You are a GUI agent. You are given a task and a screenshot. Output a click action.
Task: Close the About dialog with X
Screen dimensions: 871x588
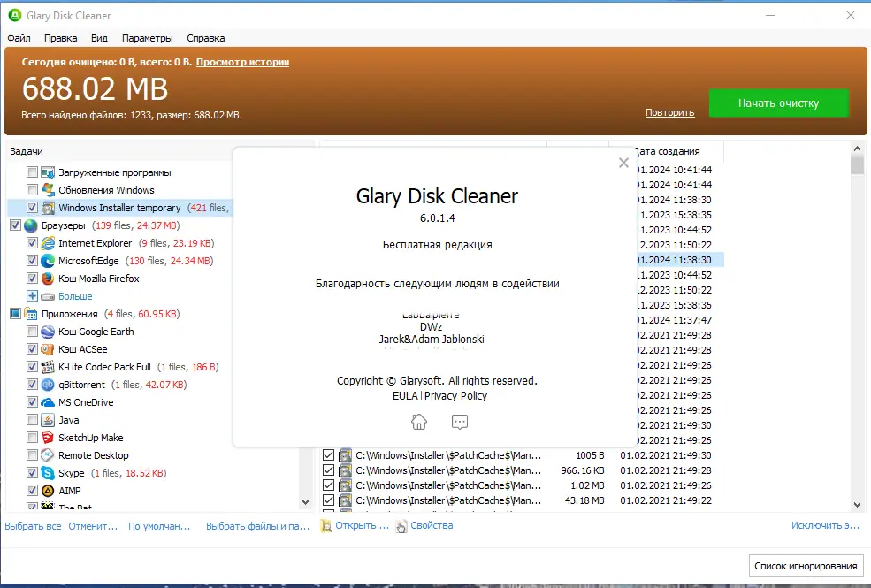[623, 163]
